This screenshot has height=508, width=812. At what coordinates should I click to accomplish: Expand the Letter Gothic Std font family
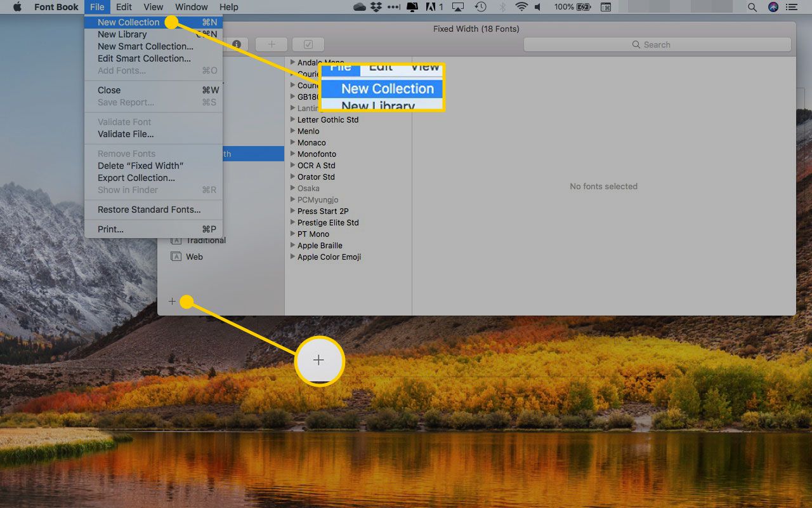click(293, 119)
